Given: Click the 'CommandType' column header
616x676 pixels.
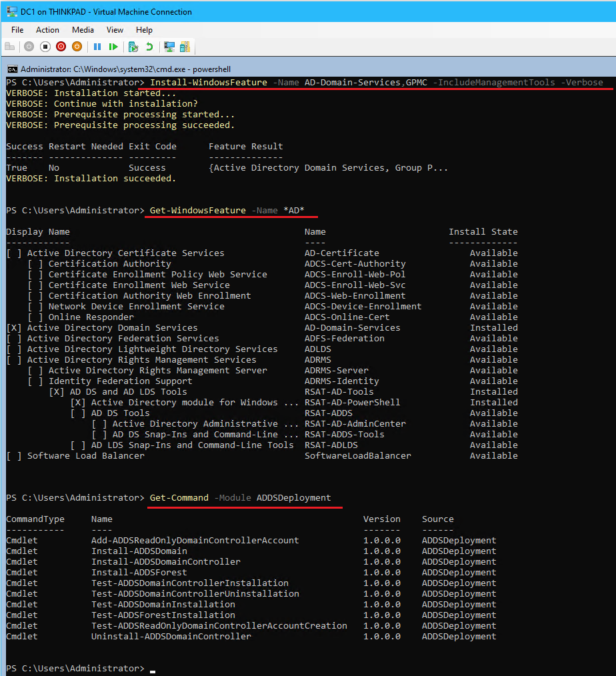Looking at the screenshot, I should coord(35,519).
